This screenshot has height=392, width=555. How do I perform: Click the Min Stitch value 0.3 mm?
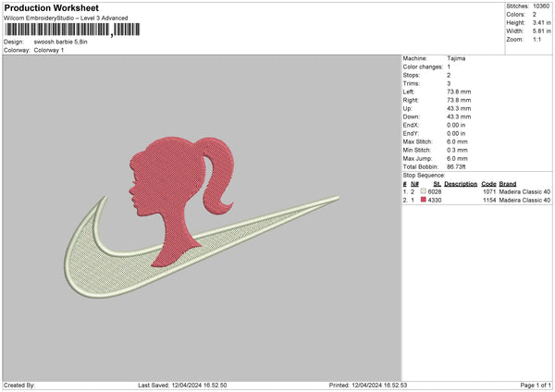pos(457,151)
